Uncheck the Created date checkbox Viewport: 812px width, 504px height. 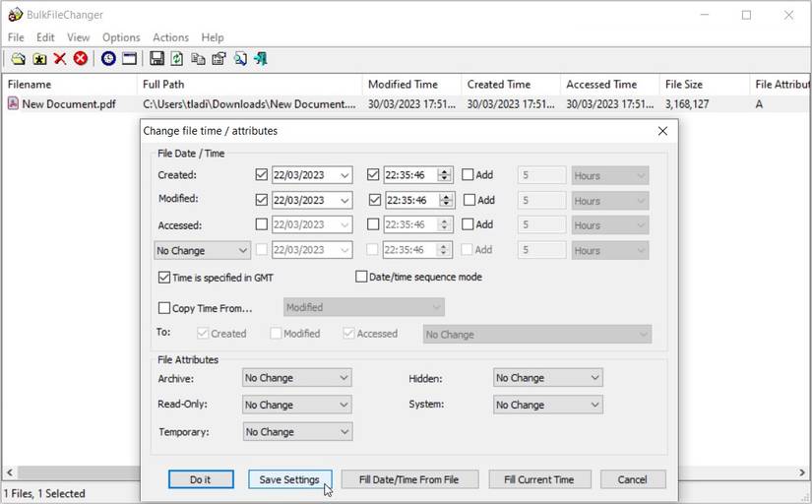[x=262, y=174]
